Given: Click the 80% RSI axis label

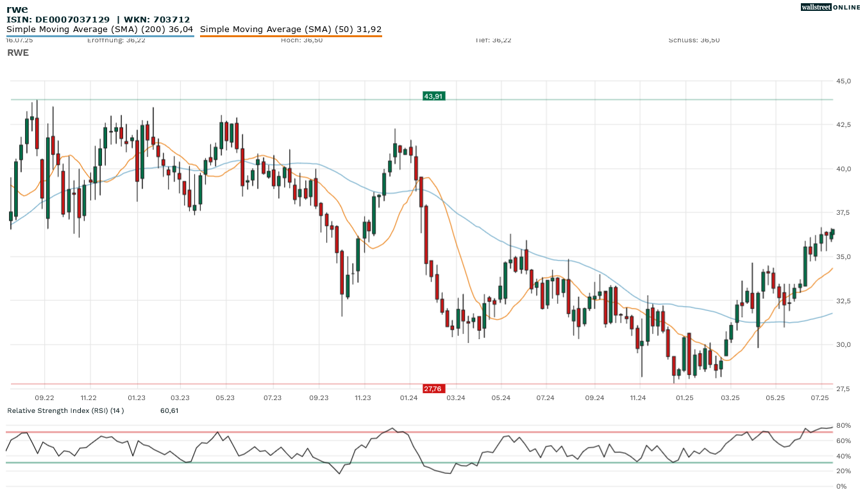Looking at the screenshot, I should pyautogui.click(x=842, y=425).
